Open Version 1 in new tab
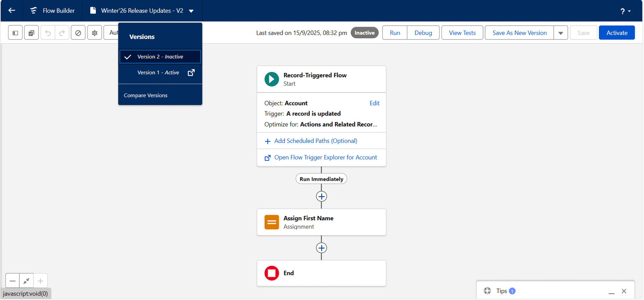644x300 pixels. click(191, 72)
